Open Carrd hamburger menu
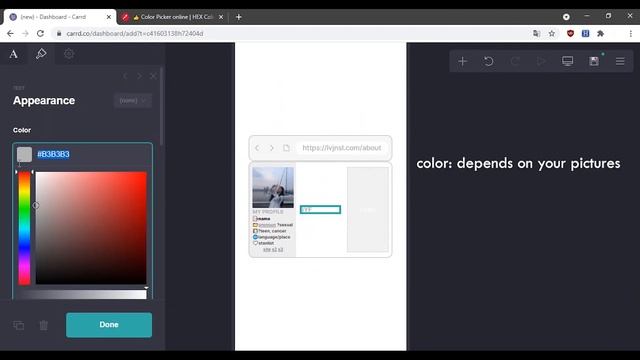The image size is (640, 360). (x=620, y=61)
